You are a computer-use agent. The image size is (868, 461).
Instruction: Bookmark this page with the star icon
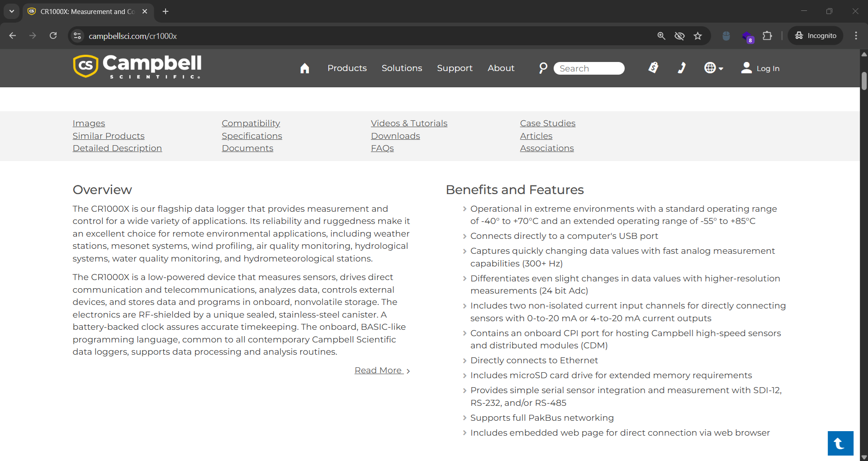(698, 36)
